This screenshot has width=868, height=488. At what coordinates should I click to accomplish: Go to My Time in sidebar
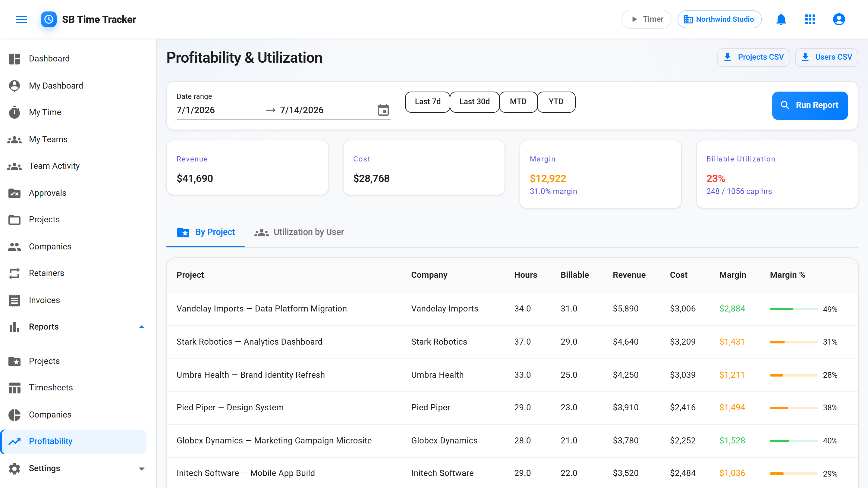tap(74, 112)
